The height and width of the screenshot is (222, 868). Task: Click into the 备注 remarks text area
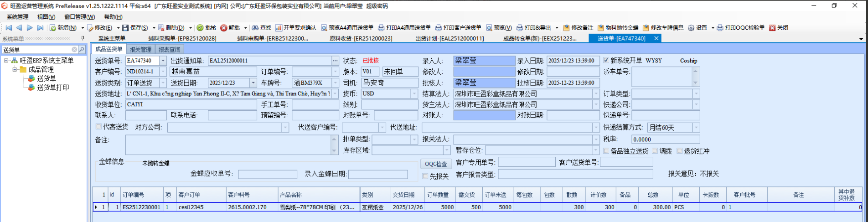coord(228,145)
